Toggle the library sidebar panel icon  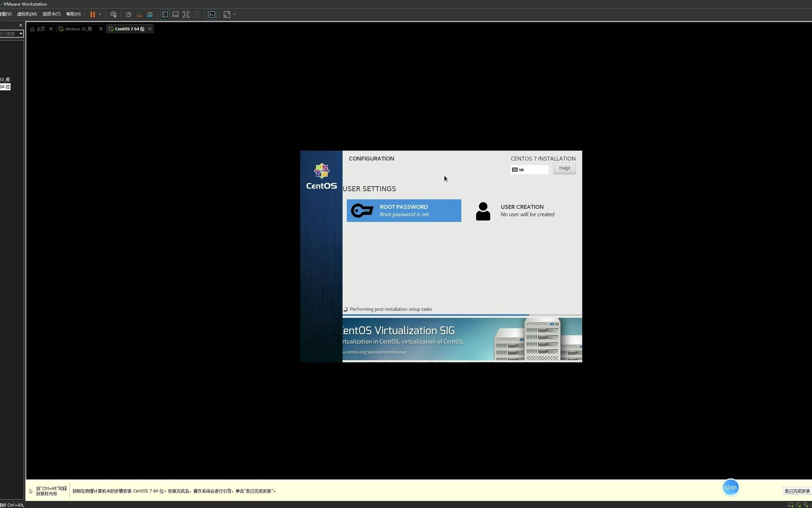[165, 14]
